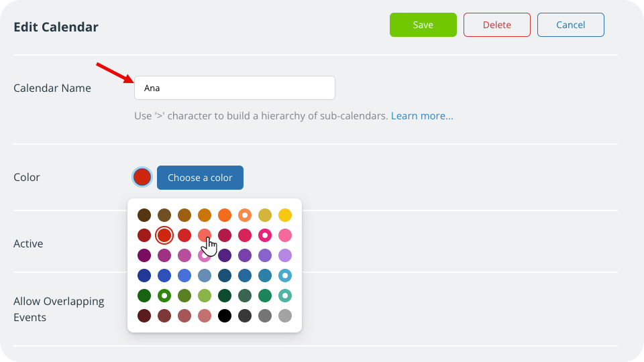Pick the light orange swatch with white dot
The width and height of the screenshot is (644, 362).
point(245,215)
